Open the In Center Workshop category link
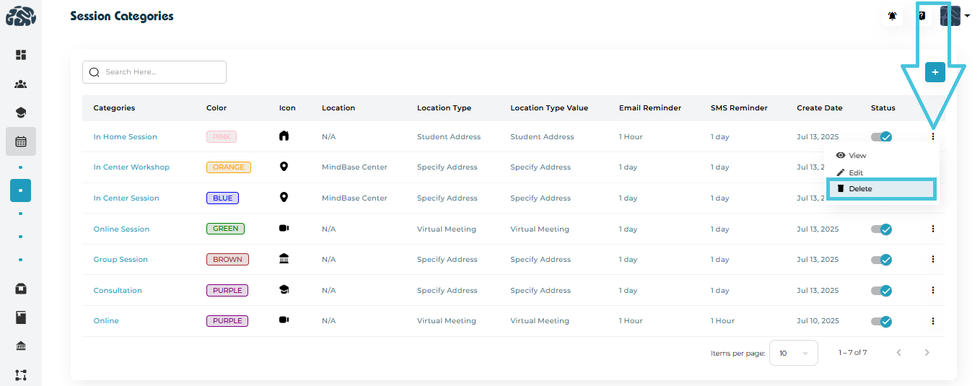This screenshot has width=980, height=386. point(131,167)
